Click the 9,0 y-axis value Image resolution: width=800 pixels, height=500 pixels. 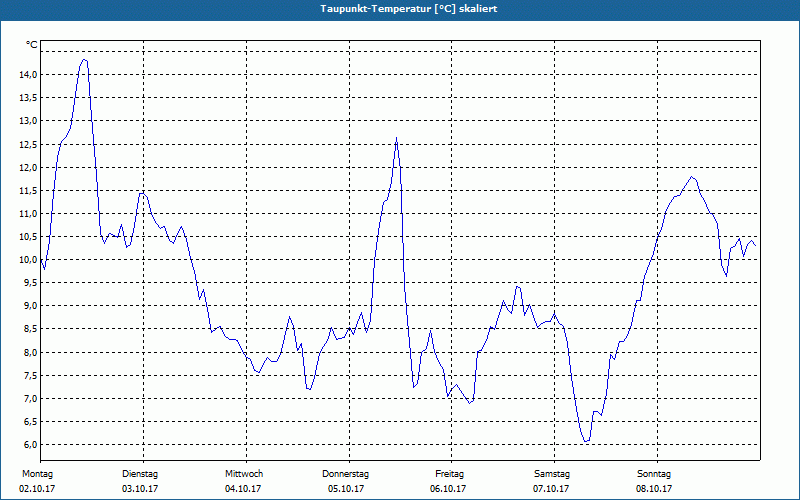30,306
